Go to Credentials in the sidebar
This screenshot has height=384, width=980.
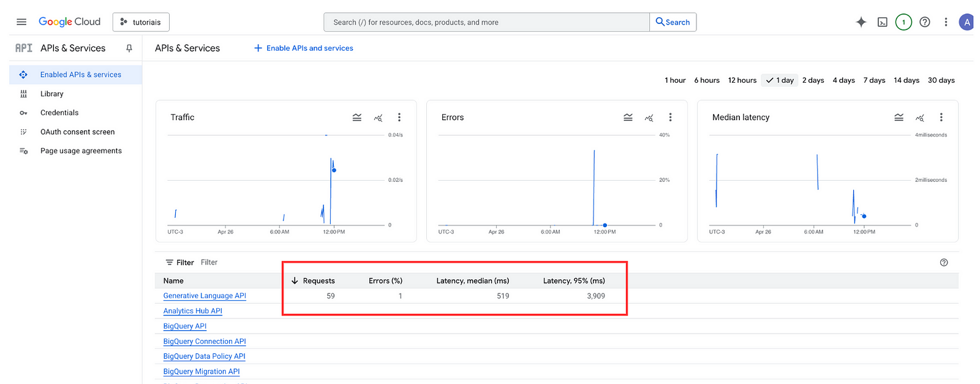click(59, 113)
